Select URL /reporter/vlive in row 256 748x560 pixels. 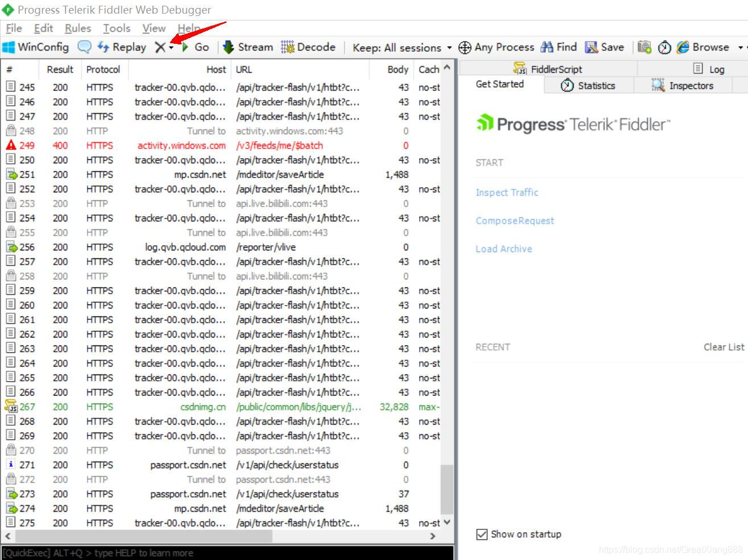[x=266, y=247]
